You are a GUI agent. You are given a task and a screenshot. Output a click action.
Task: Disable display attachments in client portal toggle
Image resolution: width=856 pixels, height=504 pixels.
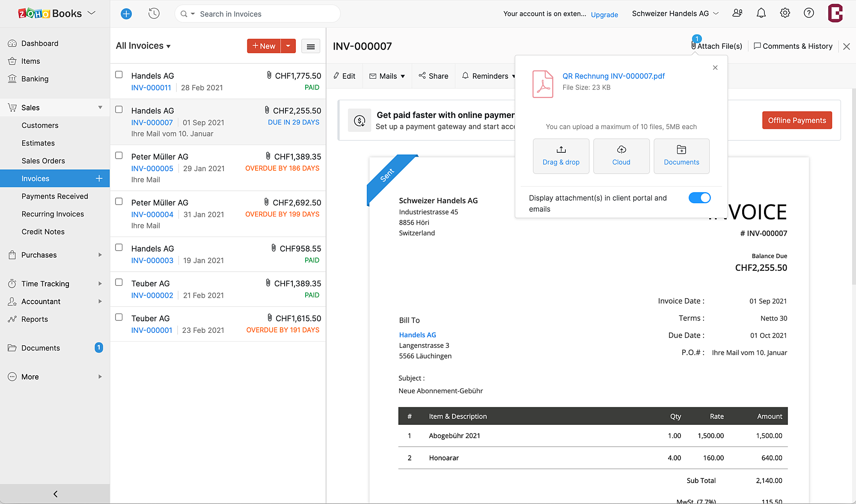point(699,198)
